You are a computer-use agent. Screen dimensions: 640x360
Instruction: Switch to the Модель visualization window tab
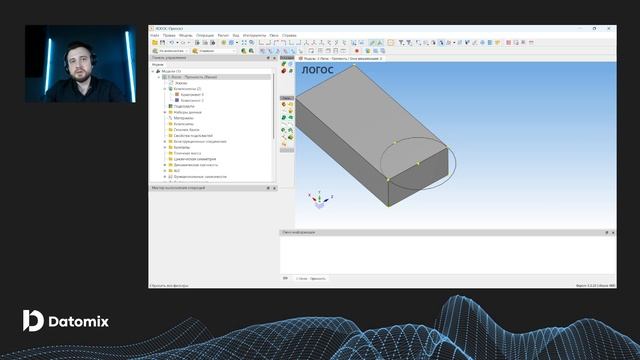coord(341,59)
